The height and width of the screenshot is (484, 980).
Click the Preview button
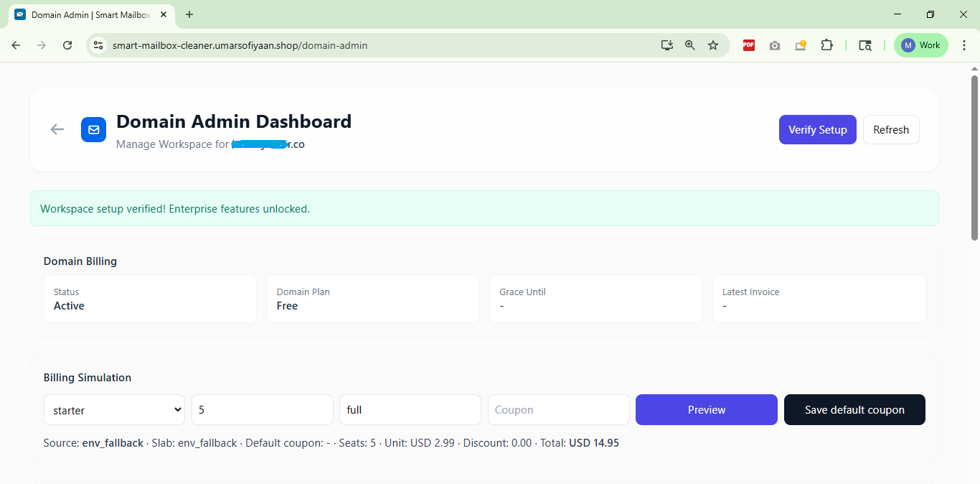pos(707,410)
